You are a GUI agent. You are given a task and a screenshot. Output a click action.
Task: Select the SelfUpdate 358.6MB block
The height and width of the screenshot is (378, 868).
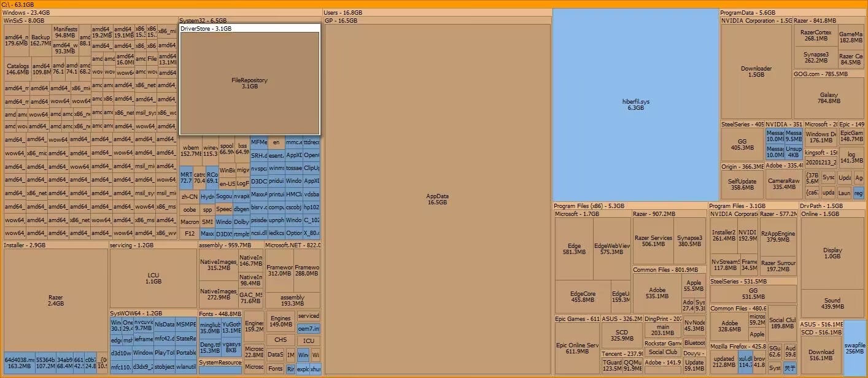point(742,185)
